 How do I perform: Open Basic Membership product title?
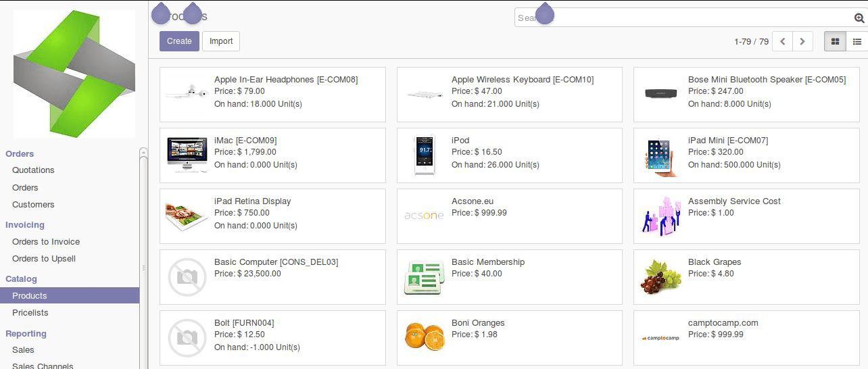click(488, 262)
